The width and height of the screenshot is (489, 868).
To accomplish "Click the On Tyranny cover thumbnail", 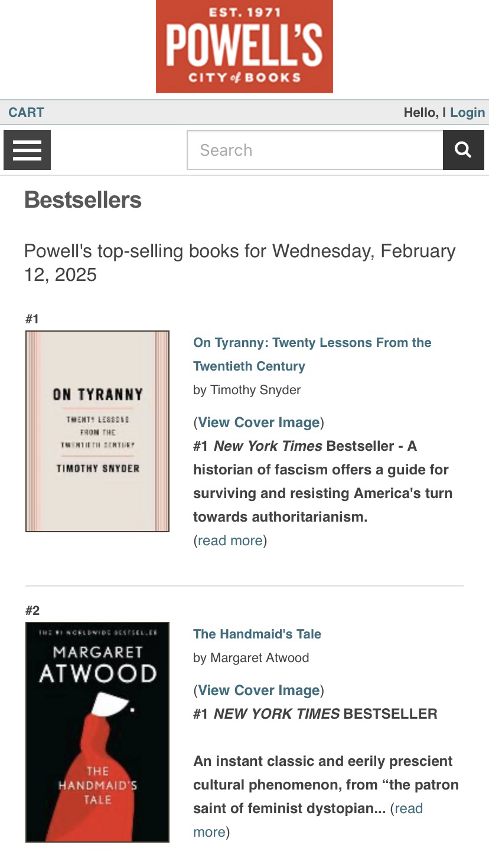I will click(x=97, y=431).
